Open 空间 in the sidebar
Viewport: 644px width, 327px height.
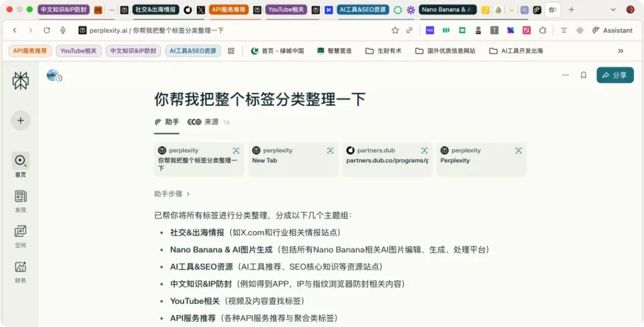21,236
